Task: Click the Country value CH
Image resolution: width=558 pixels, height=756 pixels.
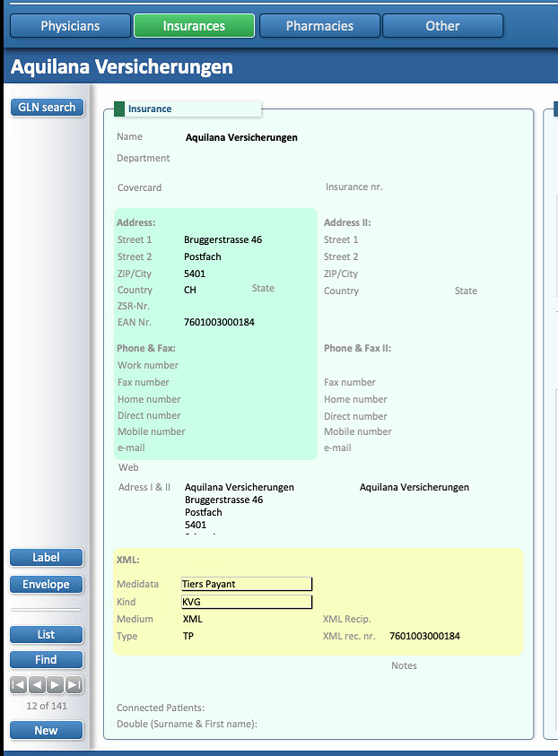Action: 190,290
